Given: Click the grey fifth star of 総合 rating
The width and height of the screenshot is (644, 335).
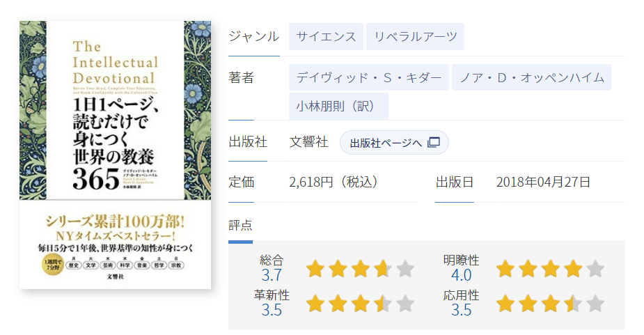Looking at the screenshot, I should (405, 269).
